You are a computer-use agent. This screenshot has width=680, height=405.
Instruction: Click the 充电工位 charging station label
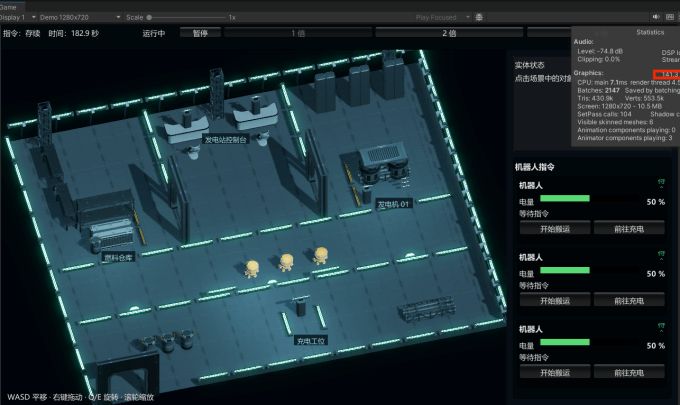pyautogui.click(x=311, y=341)
